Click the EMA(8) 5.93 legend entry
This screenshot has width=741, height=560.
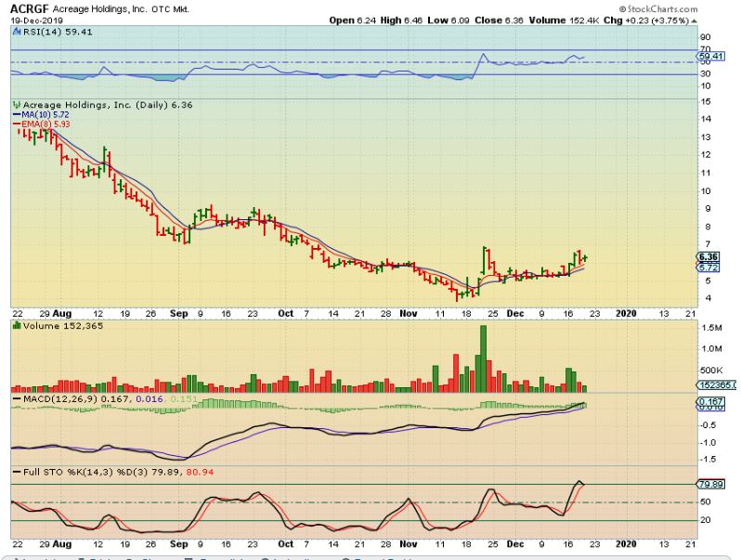[41, 124]
